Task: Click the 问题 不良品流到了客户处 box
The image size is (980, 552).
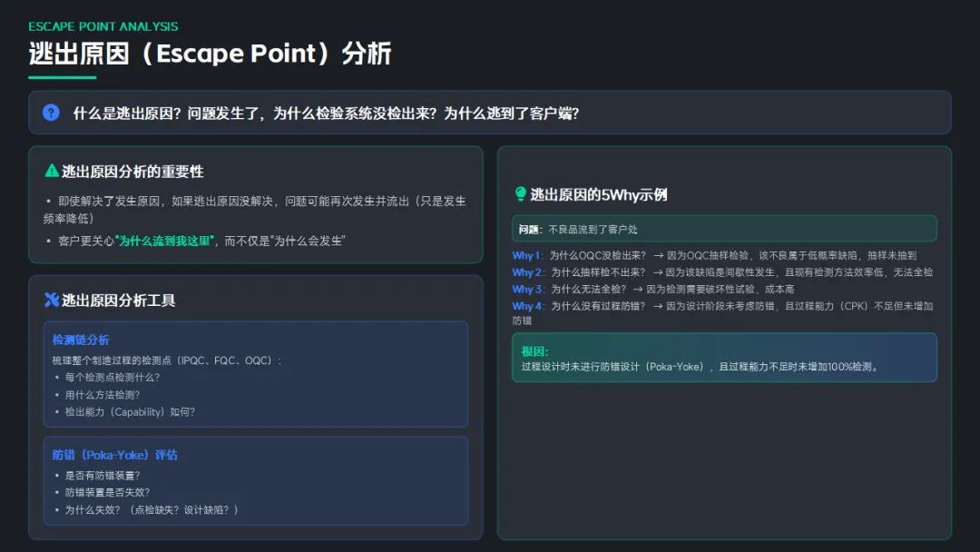Action: (x=723, y=229)
